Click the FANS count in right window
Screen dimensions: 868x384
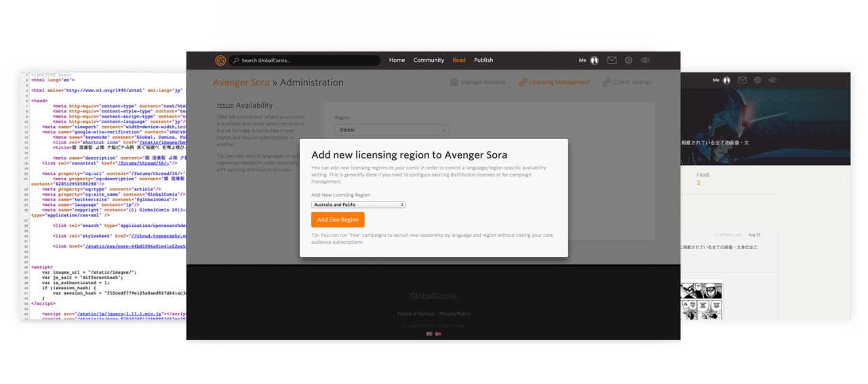pos(698,183)
